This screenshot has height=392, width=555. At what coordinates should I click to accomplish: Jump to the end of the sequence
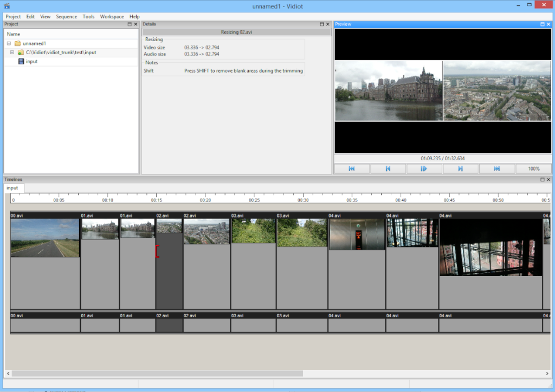pos(497,168)
